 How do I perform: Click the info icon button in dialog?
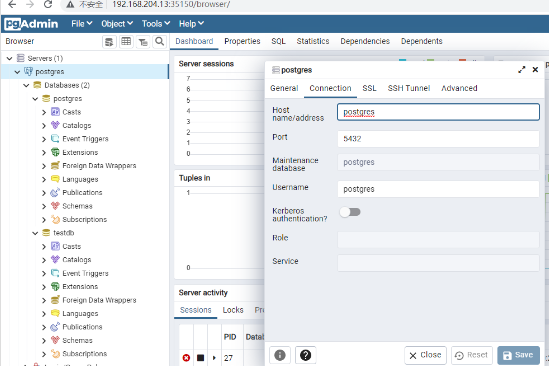coord(280,355)
